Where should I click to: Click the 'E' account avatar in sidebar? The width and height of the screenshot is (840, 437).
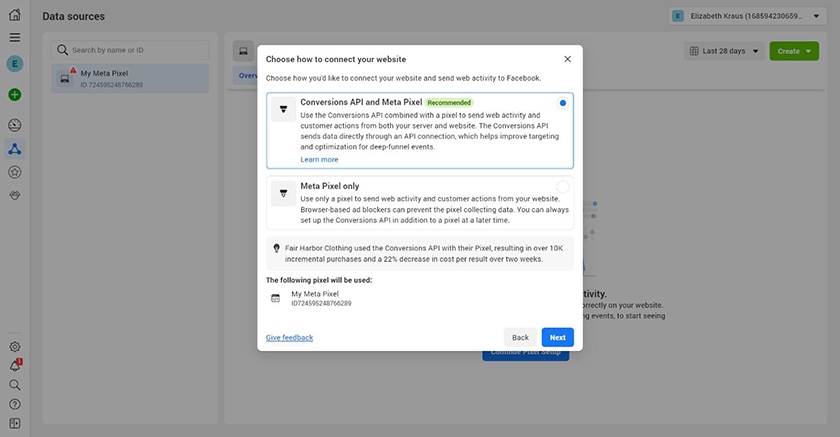coord(14,64)
